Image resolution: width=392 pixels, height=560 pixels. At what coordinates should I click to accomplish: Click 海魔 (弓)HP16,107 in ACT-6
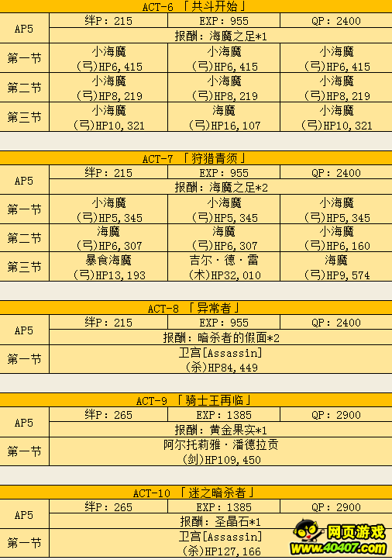pyautogui.click(x=224, y=117)
